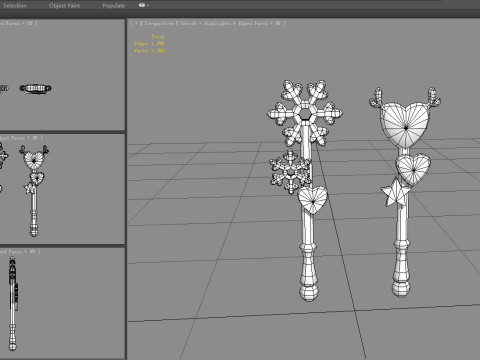Image resolution: width=480 pixels, height=360 pixels.
Task: Open the Perspective point-of-view label menu
Action: pyautogui.click(x=159, y=23)
